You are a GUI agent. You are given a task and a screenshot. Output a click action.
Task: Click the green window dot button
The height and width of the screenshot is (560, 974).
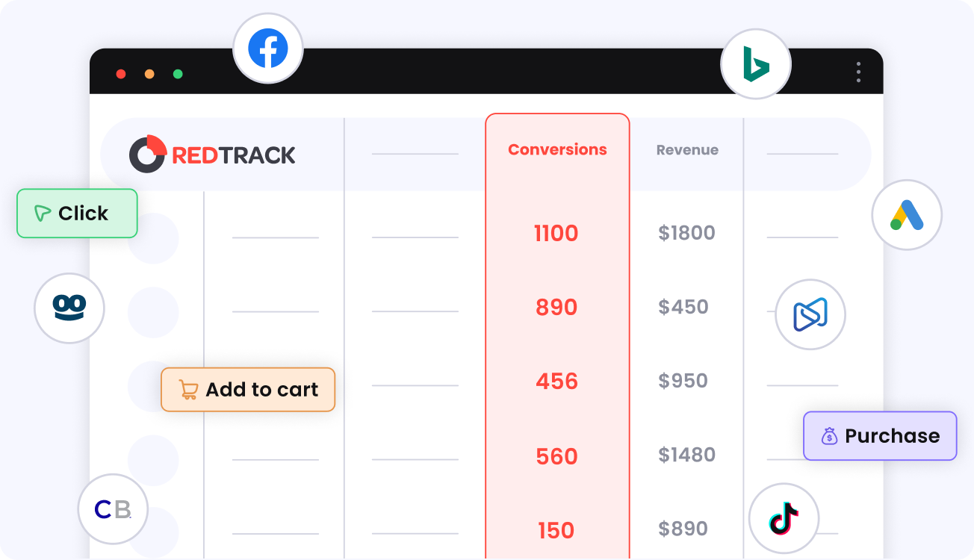[178, 74]
